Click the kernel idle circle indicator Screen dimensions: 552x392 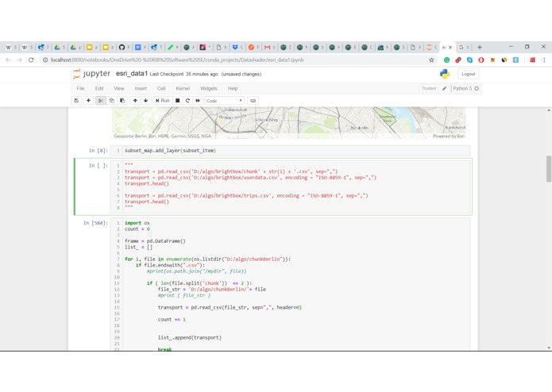[477, 88]
